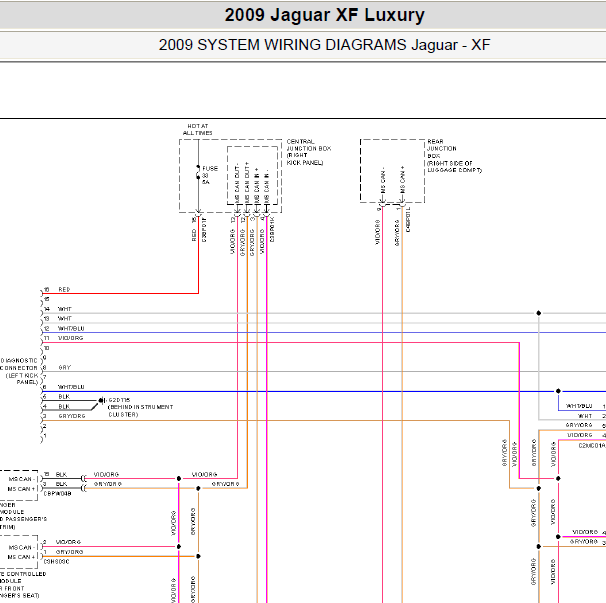The height and width of the screenshot is (603, 606).
Task: Click pin 2 "VIO/ORG" at C3HS03C connector
Action: 68,542
